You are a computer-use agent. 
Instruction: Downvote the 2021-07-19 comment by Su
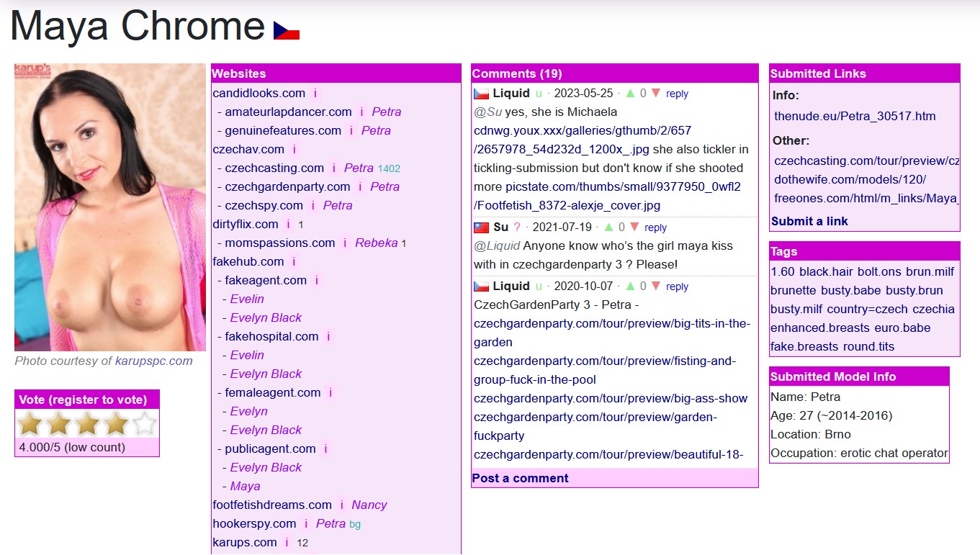tap(634, 227)
